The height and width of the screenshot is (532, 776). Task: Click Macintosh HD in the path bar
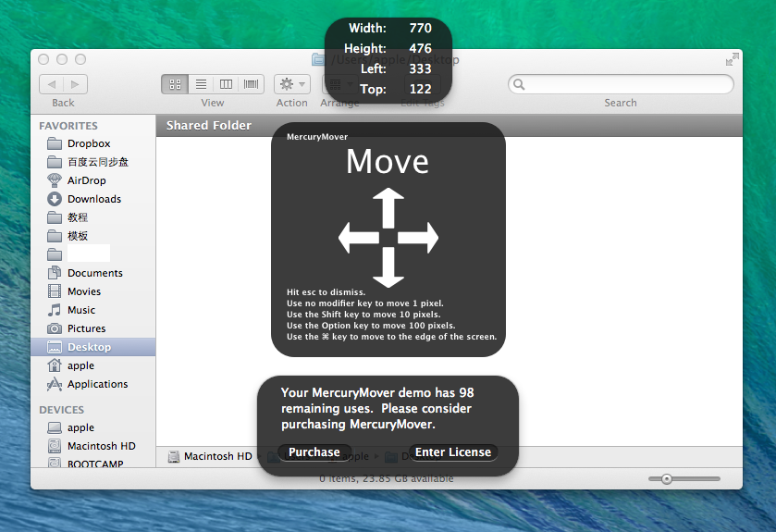tap(210, 456)
